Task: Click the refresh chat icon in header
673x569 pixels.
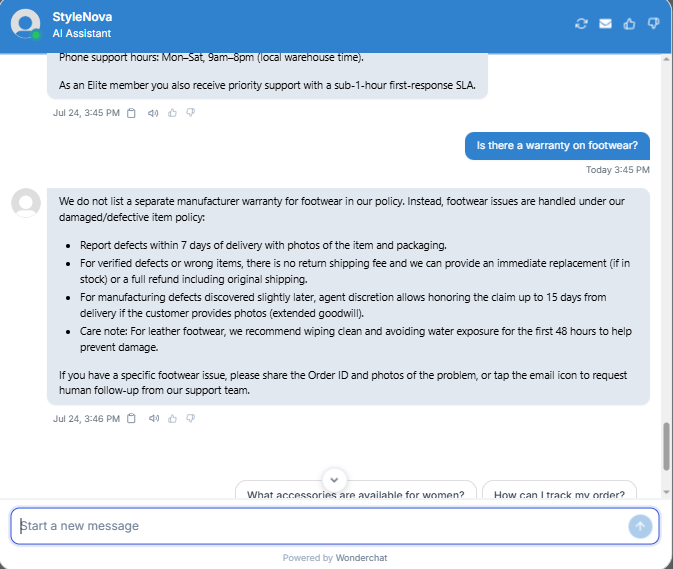Action: [581, 24]
